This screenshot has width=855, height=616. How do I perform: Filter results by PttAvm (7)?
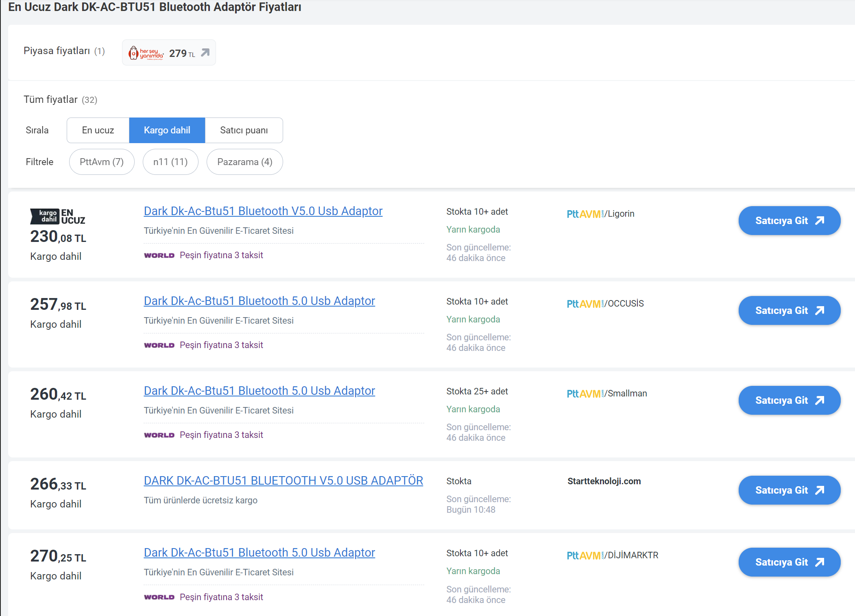102,162
